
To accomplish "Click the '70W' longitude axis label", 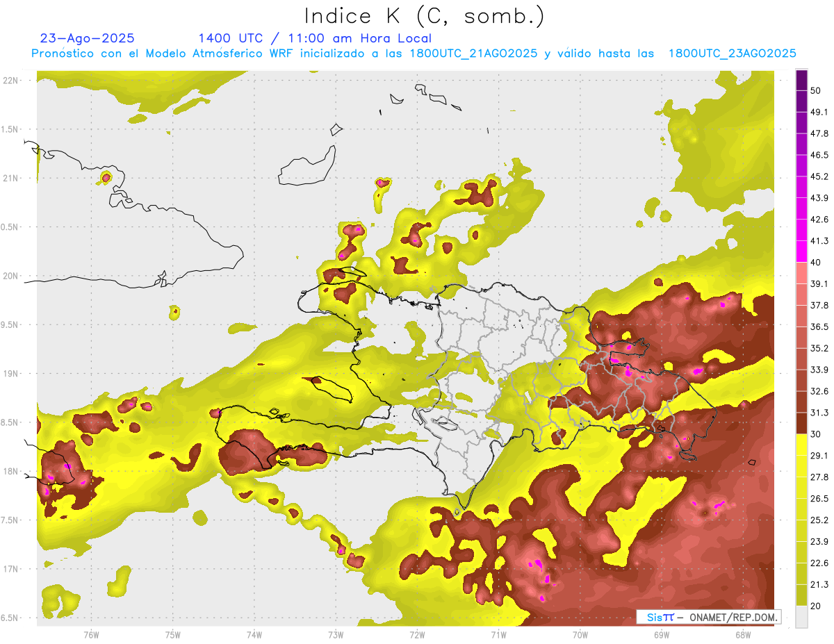I will 580,634.
